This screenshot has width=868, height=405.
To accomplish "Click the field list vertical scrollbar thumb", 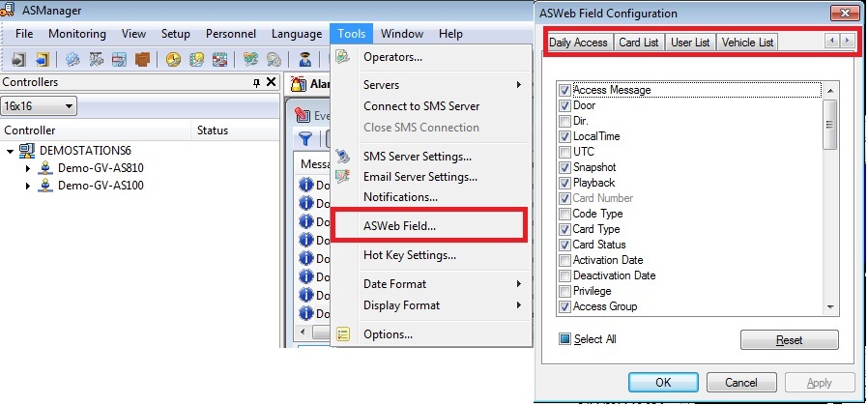I will coord(829,125).
